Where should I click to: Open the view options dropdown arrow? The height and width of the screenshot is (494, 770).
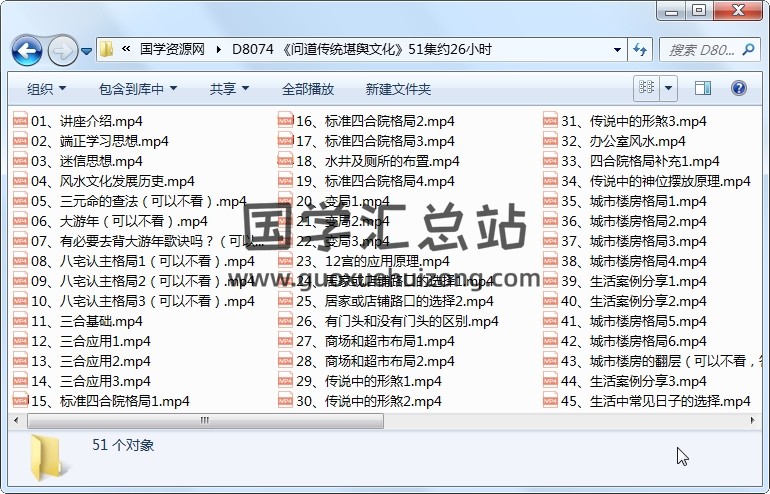point(668,88)
